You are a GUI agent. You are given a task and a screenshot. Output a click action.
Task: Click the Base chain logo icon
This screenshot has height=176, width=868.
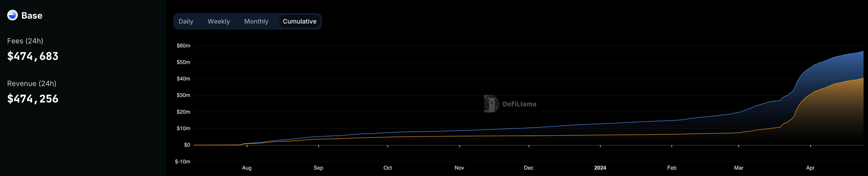[13, 15]
